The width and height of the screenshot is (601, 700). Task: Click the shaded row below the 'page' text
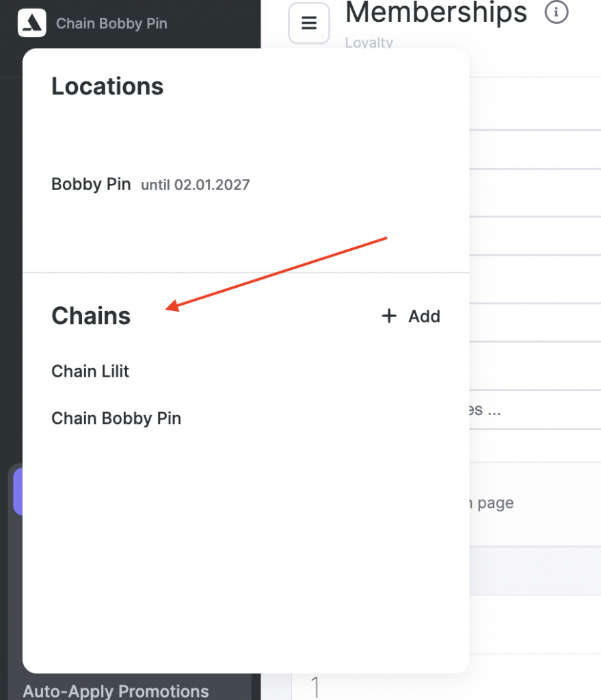[x=535, y=570]
